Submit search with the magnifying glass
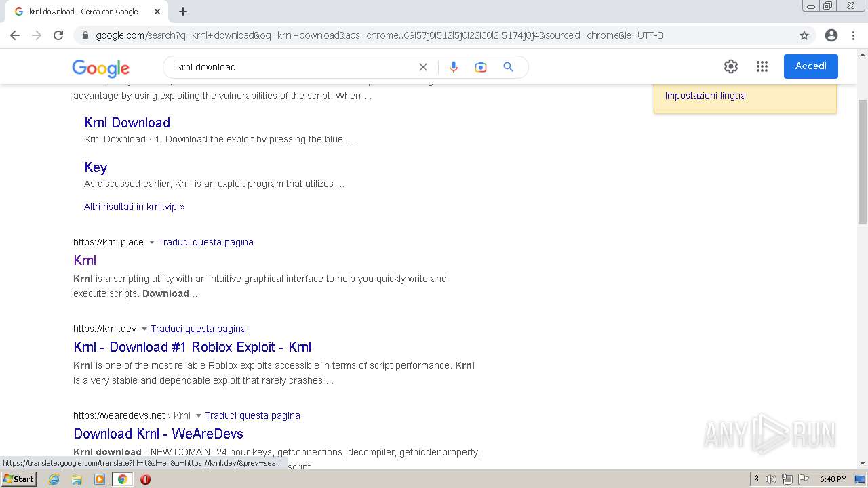This screenshot has width=868, height=488. pos(508,67)
